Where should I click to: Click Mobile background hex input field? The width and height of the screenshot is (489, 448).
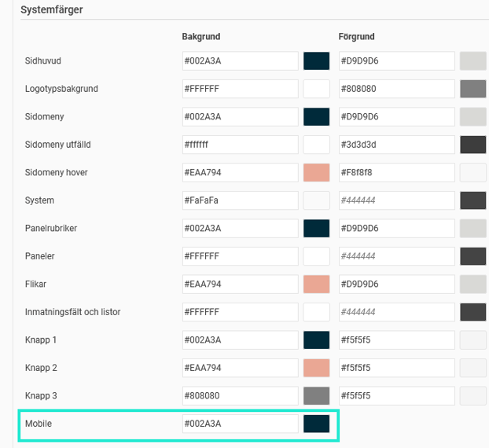point(240,424)
